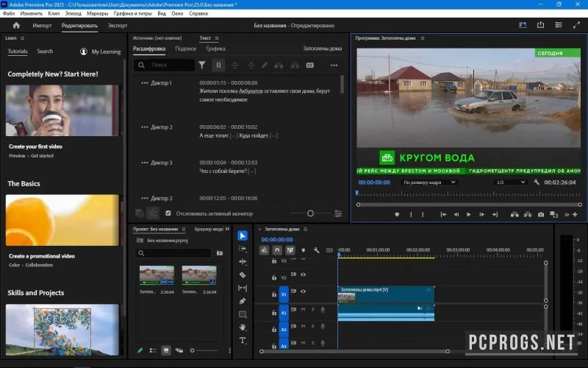The height and width of the screenshot is (368, 588).
Task: Open Диктор 1 options ellipsis
Action: [x=144, y=83]
